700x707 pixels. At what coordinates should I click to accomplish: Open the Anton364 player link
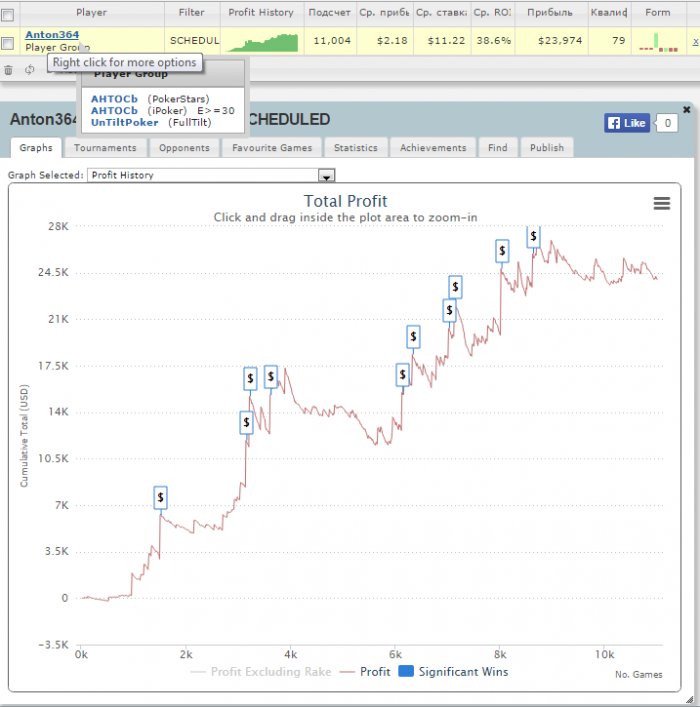(x=52, y=35)
